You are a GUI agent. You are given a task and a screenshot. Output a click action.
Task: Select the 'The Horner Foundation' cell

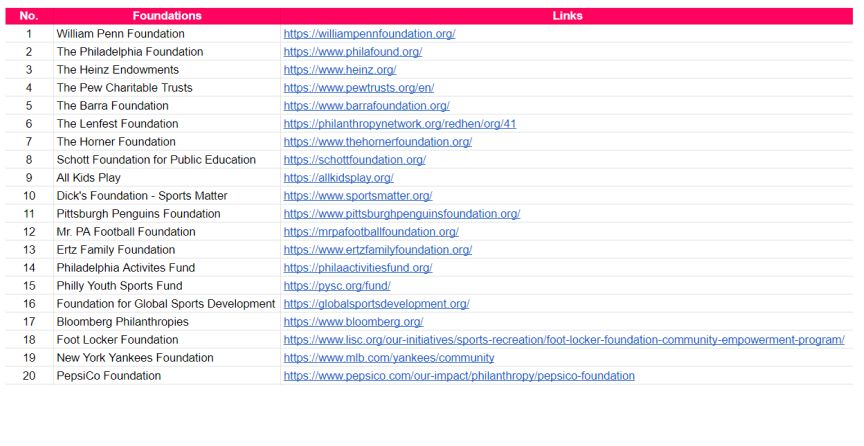(167, 142)
